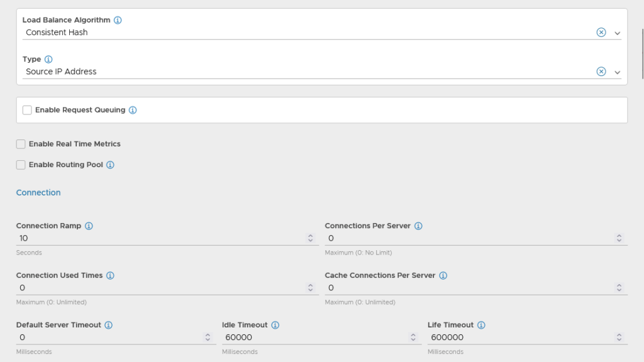
Task: Open Connection Ramp info tooltip
Action: click(89, 226)
